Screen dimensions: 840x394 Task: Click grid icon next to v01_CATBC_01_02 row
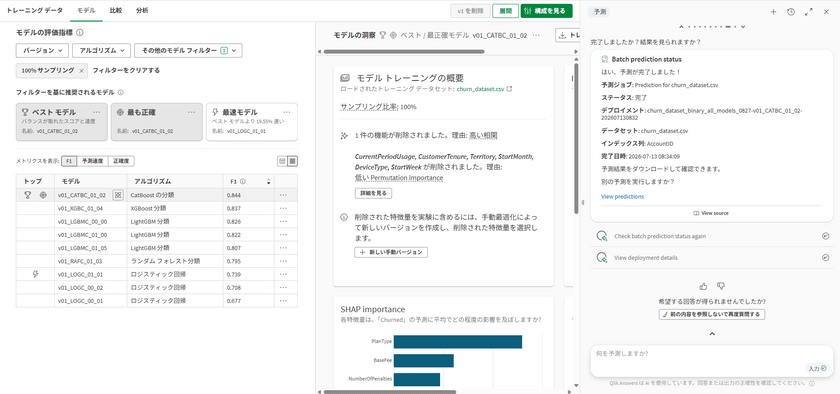(x=118, y=195)
